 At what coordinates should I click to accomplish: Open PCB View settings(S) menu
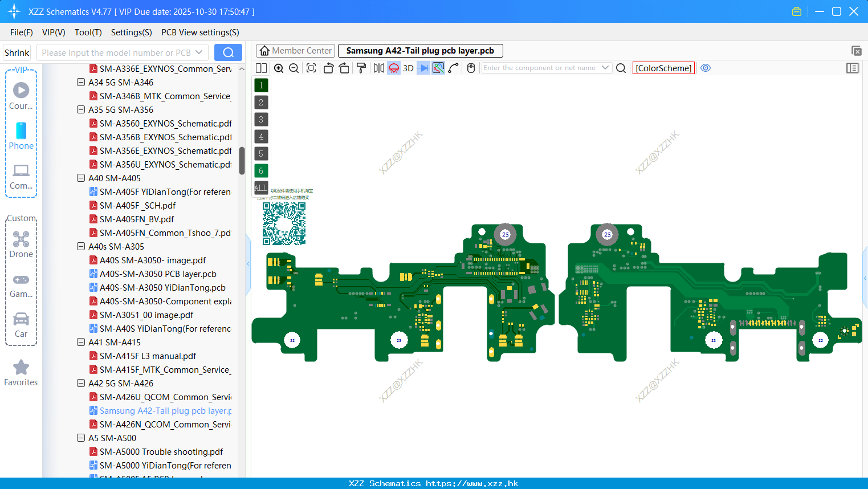click(x=200, y=32)
